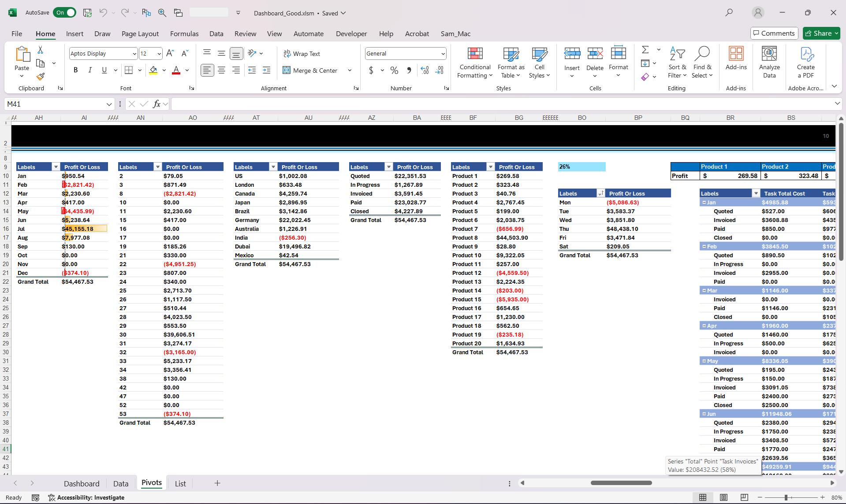Click the horizontal scrollbar thumb
Viewport: 846px width, 504px height.
621,483
